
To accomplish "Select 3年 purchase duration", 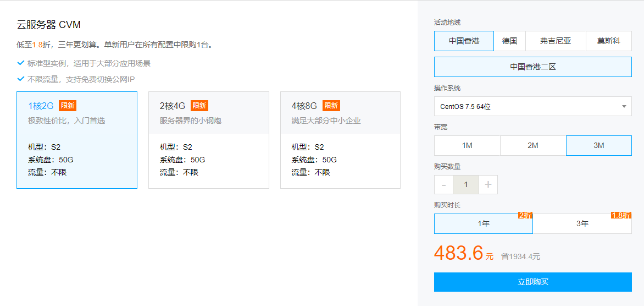I will coord(582,224).
